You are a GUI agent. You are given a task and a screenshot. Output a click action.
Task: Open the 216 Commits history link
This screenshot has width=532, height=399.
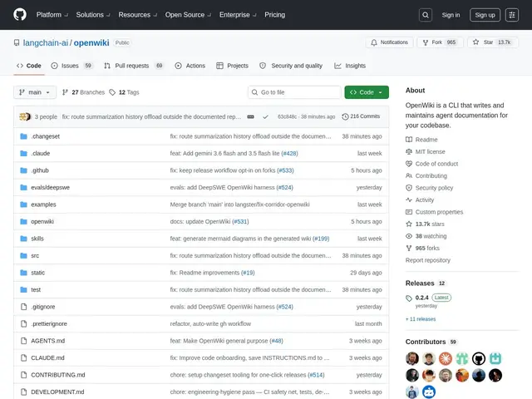(361, 116)
